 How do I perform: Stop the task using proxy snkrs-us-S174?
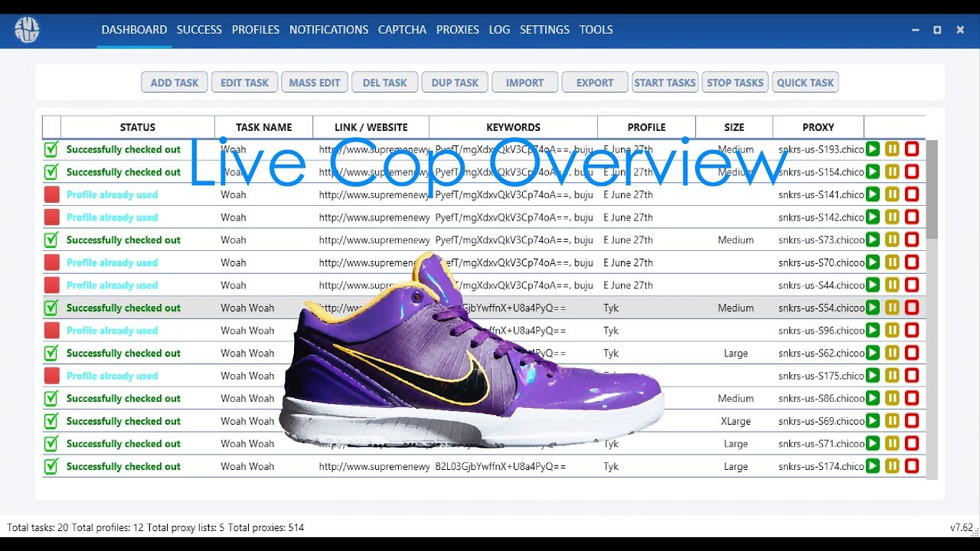click(x=912, y=466)
